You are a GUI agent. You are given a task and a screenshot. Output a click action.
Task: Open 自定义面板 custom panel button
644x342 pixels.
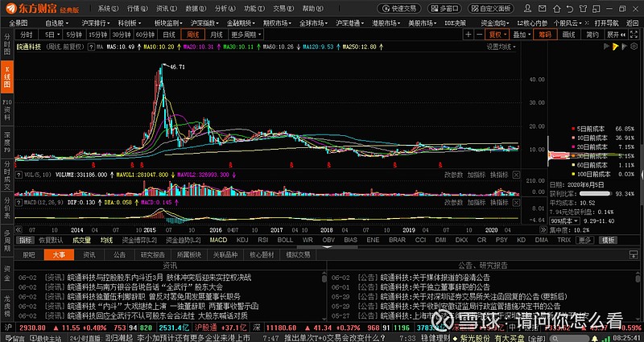(491, 8)
